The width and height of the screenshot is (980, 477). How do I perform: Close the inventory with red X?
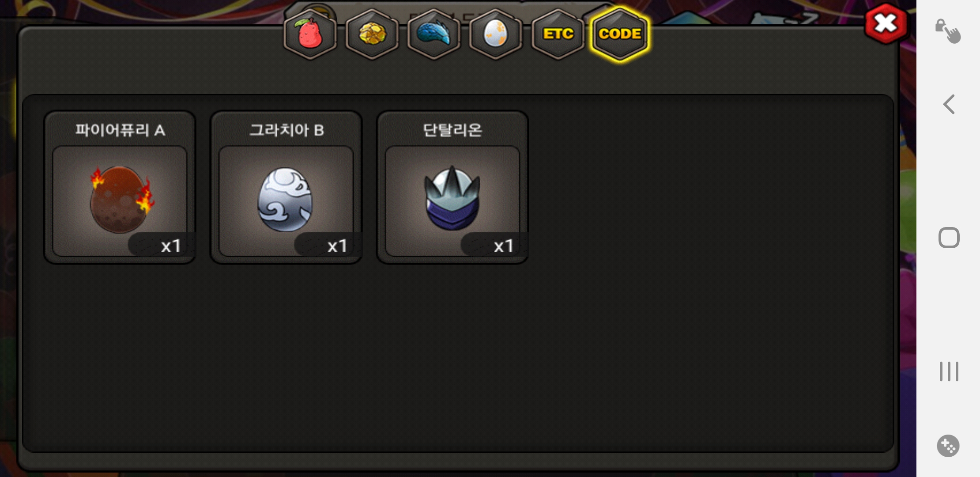click(886, 23)
